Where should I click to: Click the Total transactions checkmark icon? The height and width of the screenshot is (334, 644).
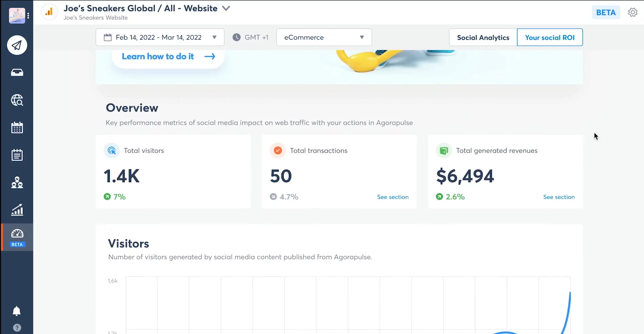(x=278, y=151)
